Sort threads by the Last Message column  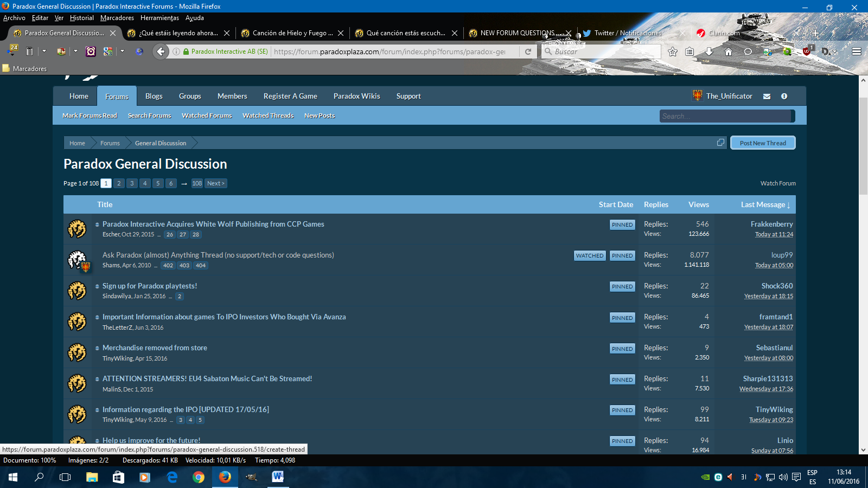(x=765, y=204)
